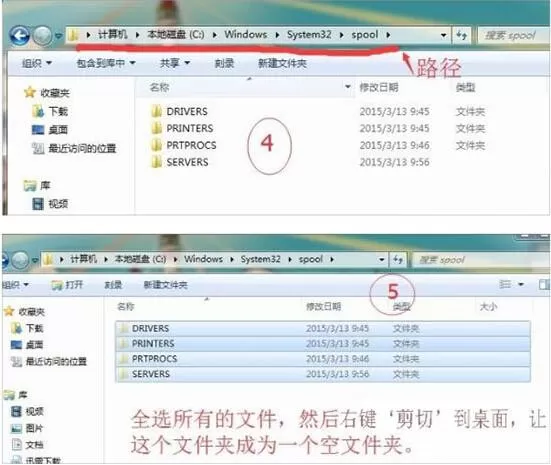
Task: Open 下载 in the upper window sidebar
Action: 58,111
